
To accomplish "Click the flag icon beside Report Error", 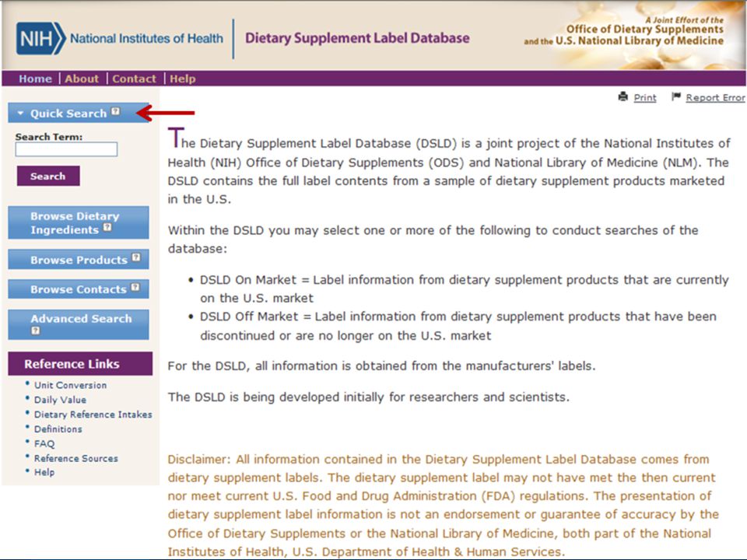I will 676,96.
